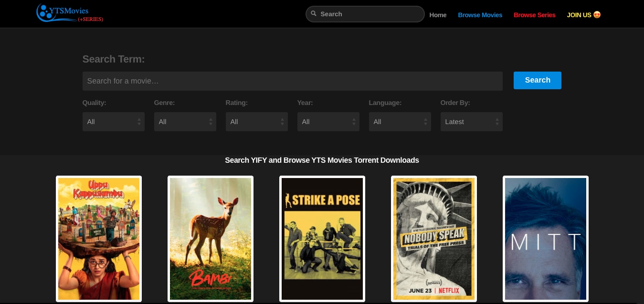Click the Search YIFY and Browse YTS heading
Viewport: 644px width, 304px height.
tap(322, 160)
